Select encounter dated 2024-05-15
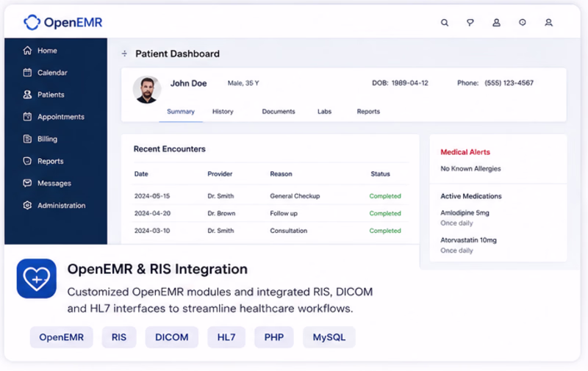Screen dimensions: 588x371 (152, 196)
